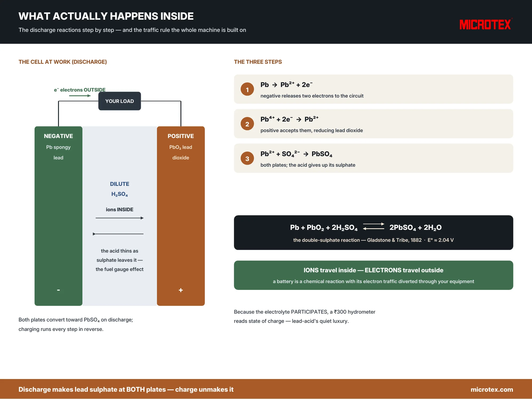Screen dimensions: 532x399
Task: Click the green IONS travel inside banner
Action: [373, 275]
